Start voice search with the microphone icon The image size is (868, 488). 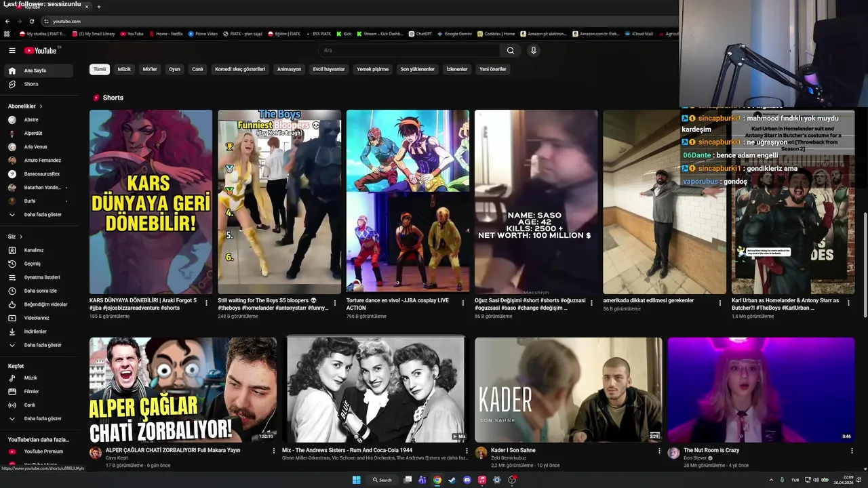click(x=534, y=50)
